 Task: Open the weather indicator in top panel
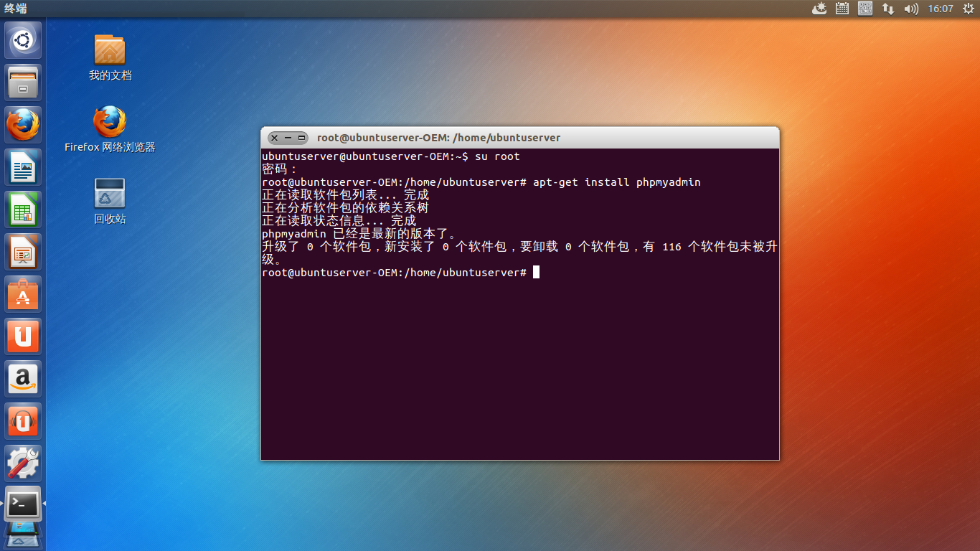(x=819, y=9)
